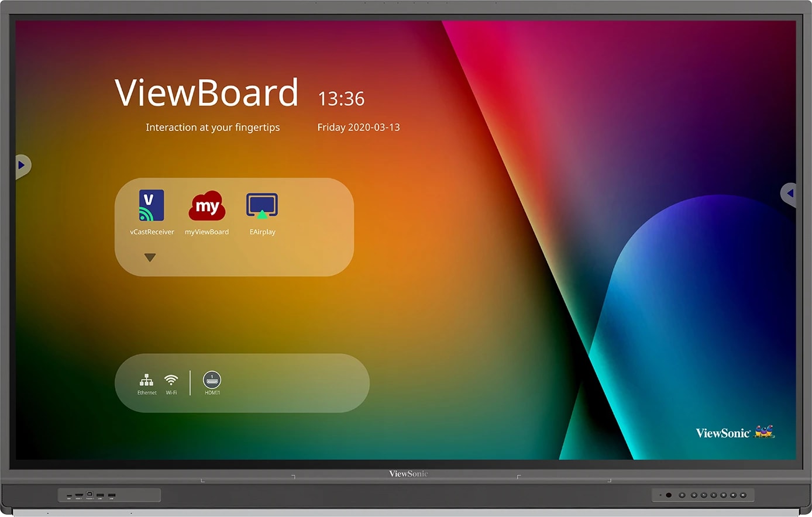Screen dimensions: 812x517
Task: Expand the app list with down triangle
Action: click(150, 257)
